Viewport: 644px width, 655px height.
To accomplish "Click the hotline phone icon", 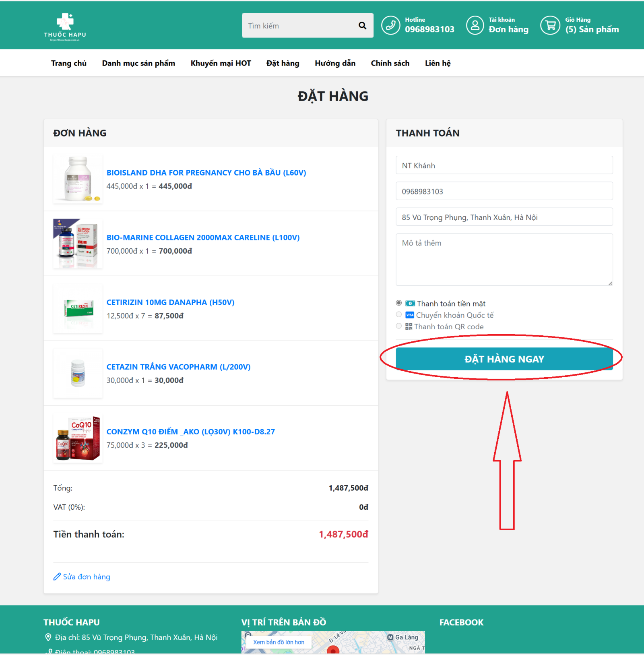I will [390, 25].
